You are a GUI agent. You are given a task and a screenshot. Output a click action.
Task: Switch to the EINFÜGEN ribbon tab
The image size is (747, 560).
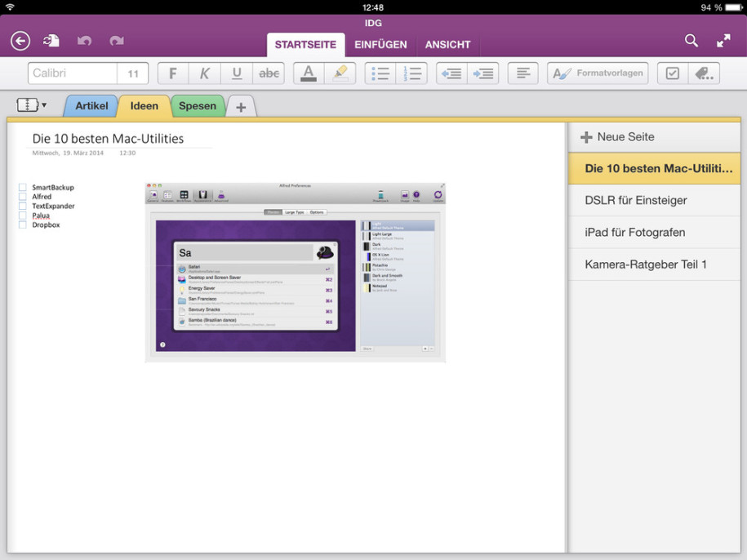[x=380, y=45]
